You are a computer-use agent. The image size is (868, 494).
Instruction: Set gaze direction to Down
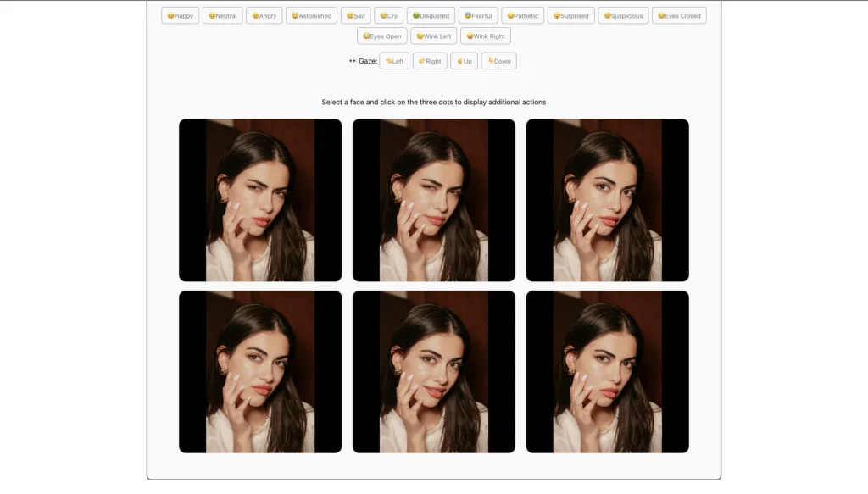coord(498,60)
